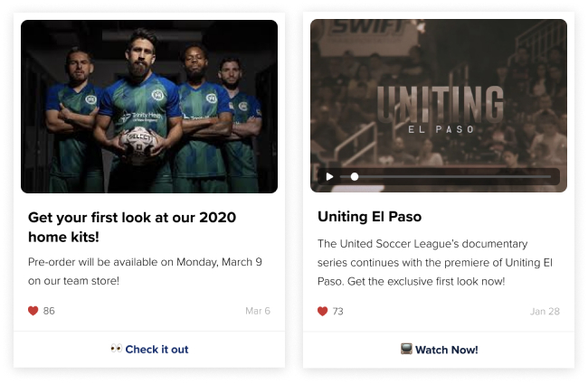
Task: Click the Jan 28 post date
Action: tap(545, 312)
